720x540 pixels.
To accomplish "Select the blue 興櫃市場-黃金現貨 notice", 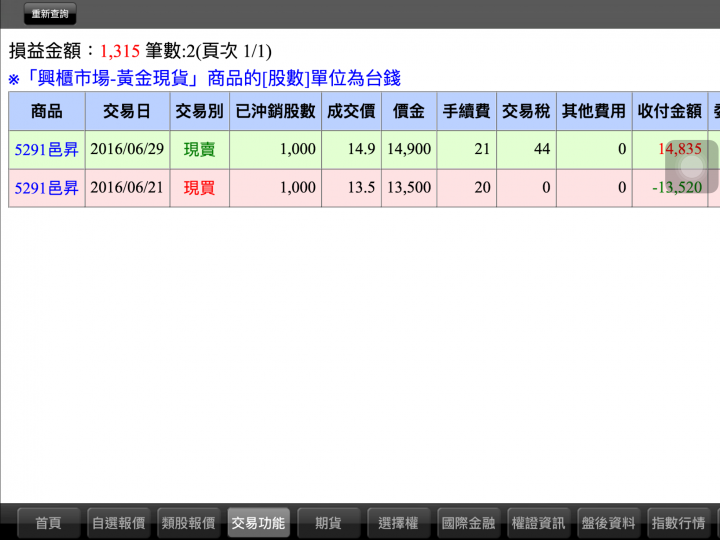I will 204,79.
